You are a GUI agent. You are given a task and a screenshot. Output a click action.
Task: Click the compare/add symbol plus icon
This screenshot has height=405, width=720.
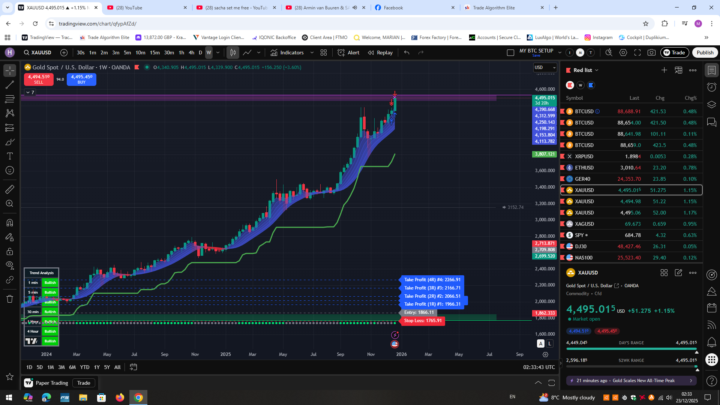[x=64, y=53]
